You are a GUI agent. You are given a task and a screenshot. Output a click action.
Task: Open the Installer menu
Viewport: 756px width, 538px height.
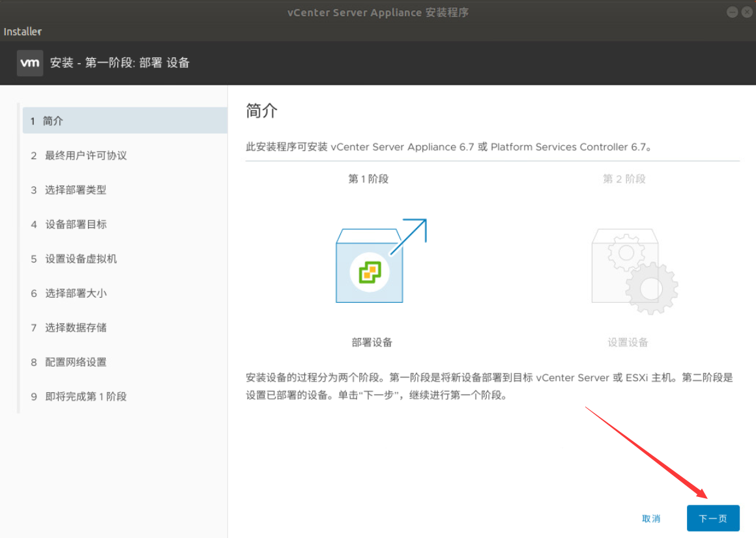coord(23,32)
